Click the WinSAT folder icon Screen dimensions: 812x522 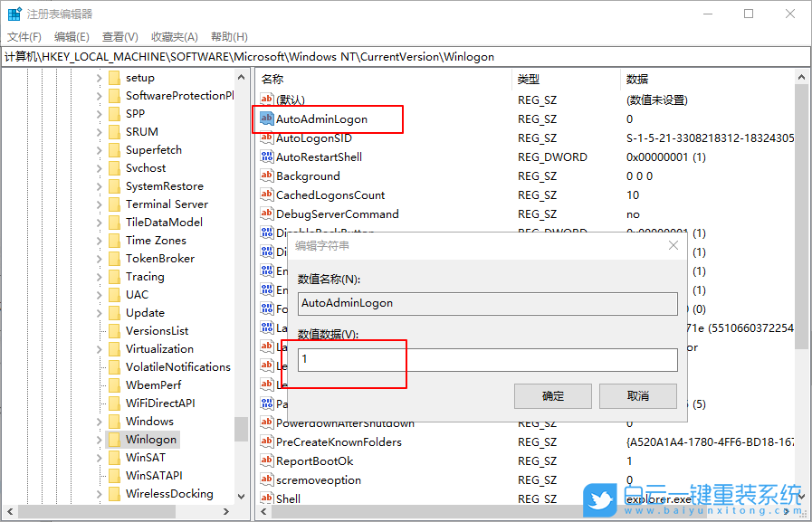117,457
